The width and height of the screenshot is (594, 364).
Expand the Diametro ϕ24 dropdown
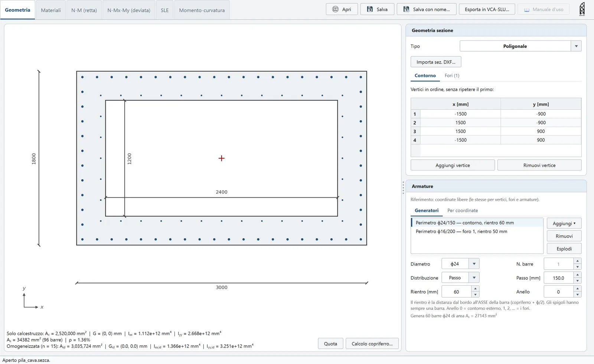[x=474, y=264]
